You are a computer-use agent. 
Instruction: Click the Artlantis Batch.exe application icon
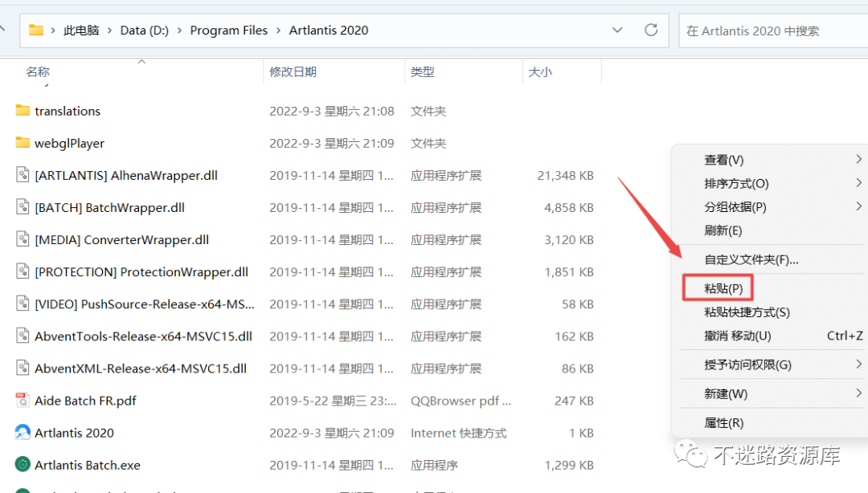pos(23,464)
